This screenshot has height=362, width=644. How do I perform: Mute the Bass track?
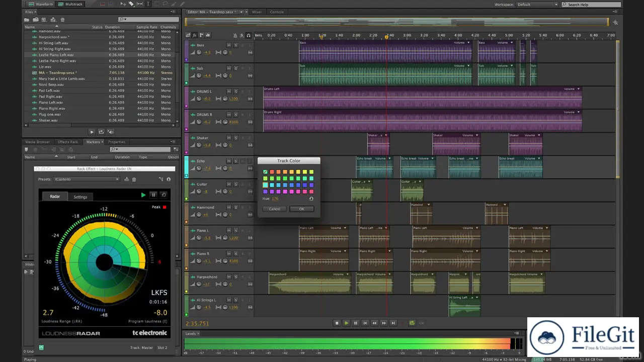click(229, 45)
